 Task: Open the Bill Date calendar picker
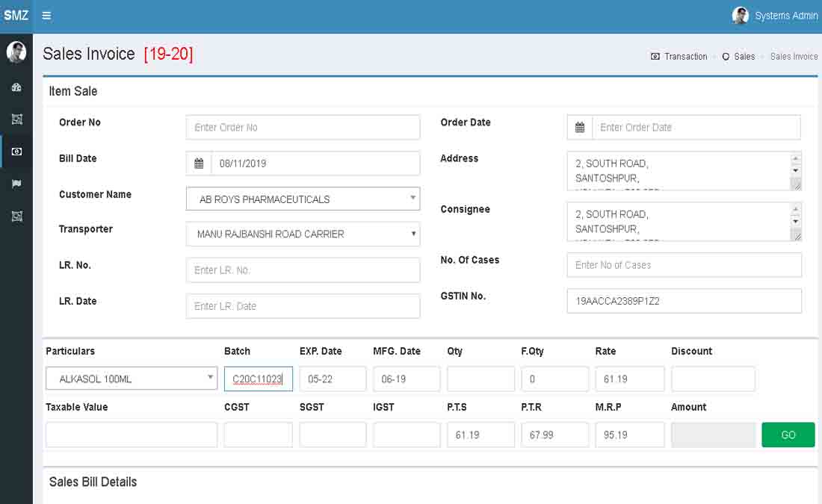coord(198,163)
